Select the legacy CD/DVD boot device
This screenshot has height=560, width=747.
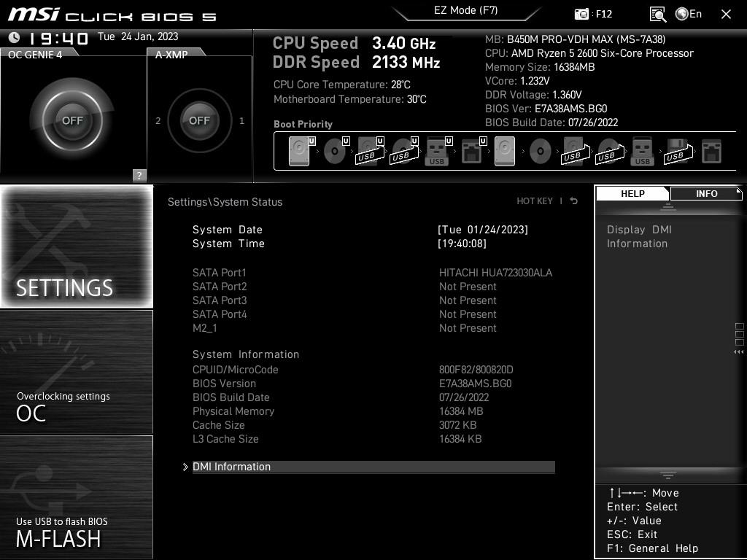(x=541, y=152)
